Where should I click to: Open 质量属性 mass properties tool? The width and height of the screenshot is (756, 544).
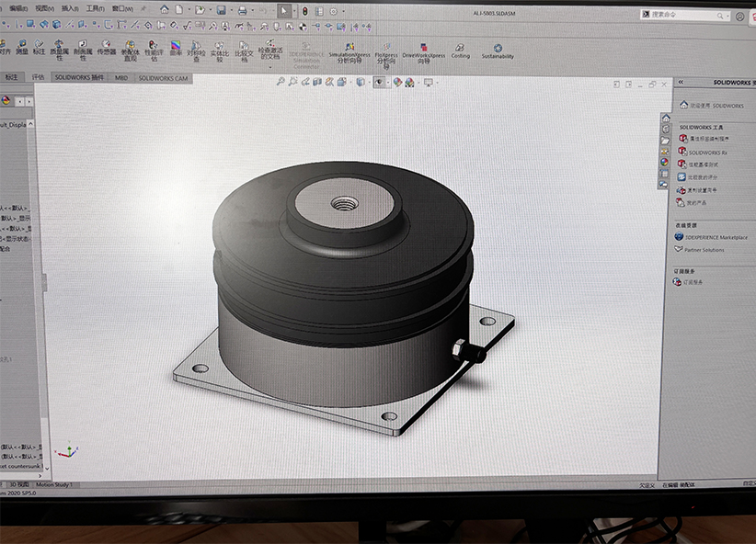pos(59,50)
